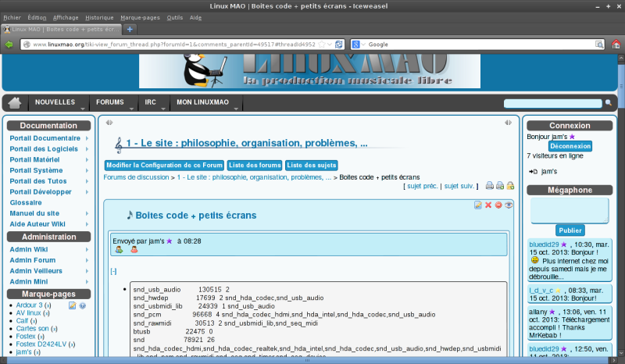This screenshot has width=625, height=364.
Task: Expand the Portail Documentaire submenu arrow
Action: coord(87,138)
